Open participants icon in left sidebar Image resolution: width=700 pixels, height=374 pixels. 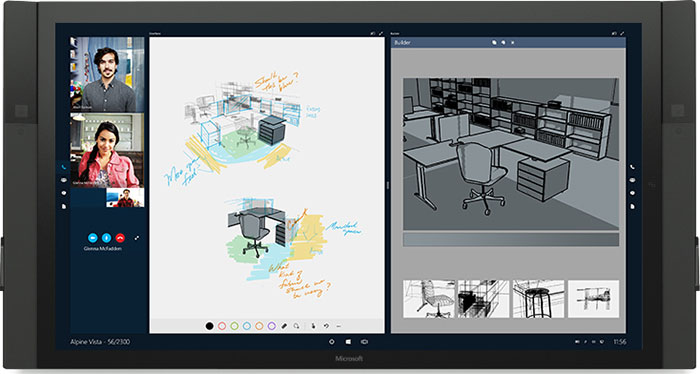(x=63, y=193)
